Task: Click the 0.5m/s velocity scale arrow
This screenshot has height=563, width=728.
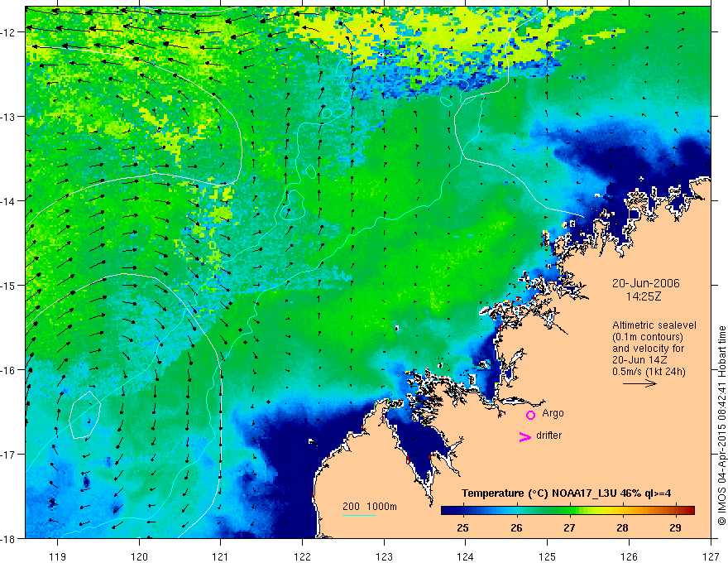Action: [639, 383]
